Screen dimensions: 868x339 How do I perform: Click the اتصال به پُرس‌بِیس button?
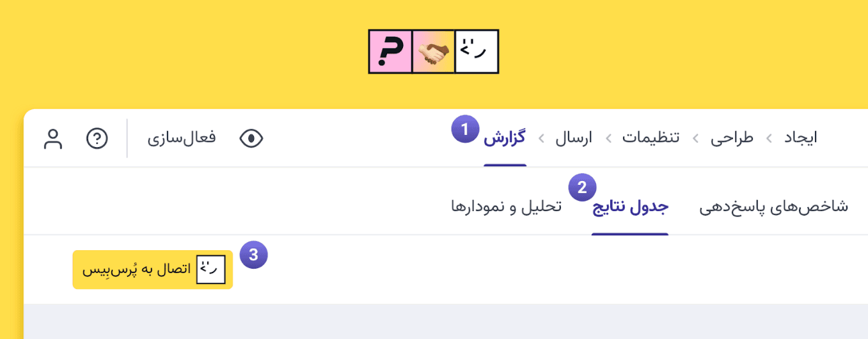(153, 269)
